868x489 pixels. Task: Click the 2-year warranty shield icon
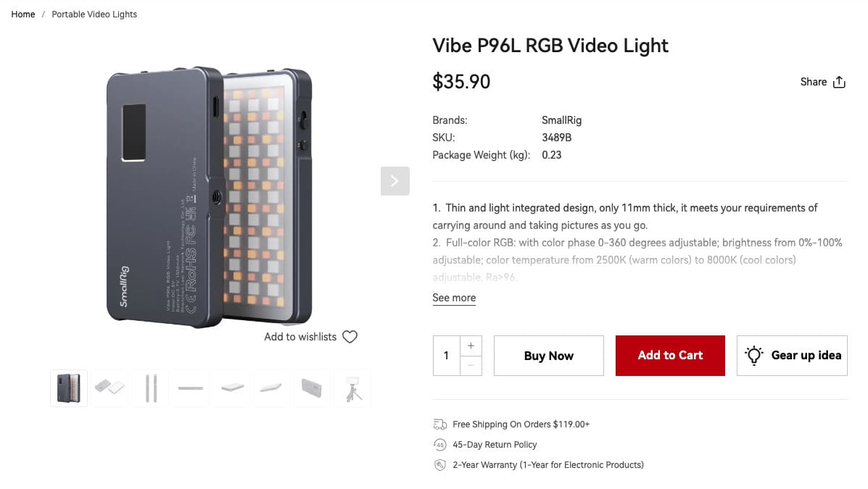coord(439,465)
